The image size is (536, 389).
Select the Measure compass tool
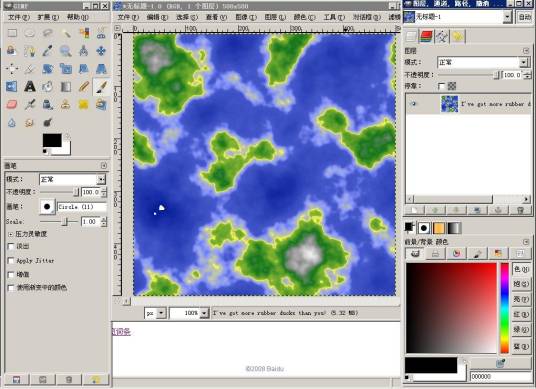tap(84, 51)
